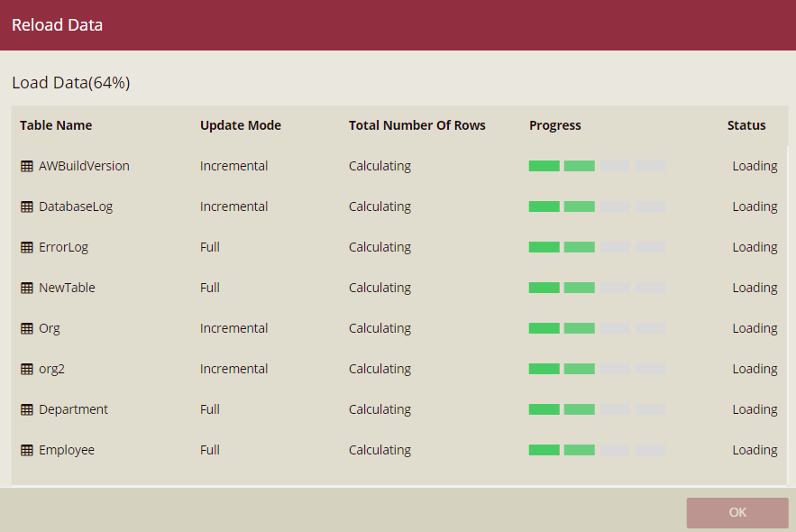796x532 pixels.
Task: Click the table icon beside Department
Action: 27,409
